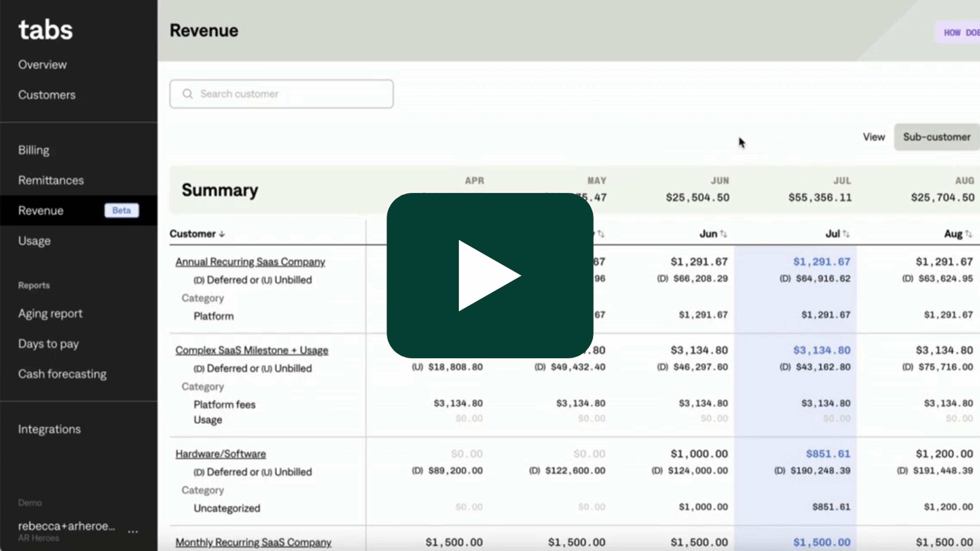Sort the Jun column

(723, 234)
